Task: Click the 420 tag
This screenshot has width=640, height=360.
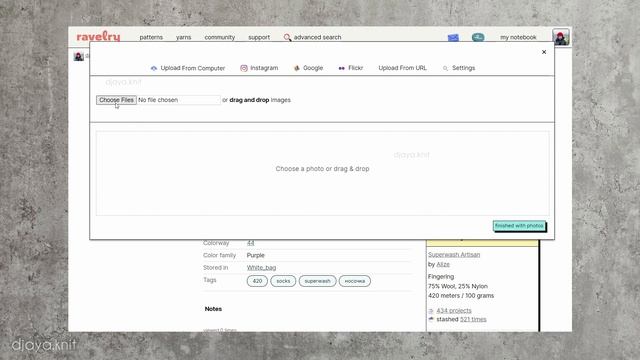Action: coord(257,281)
